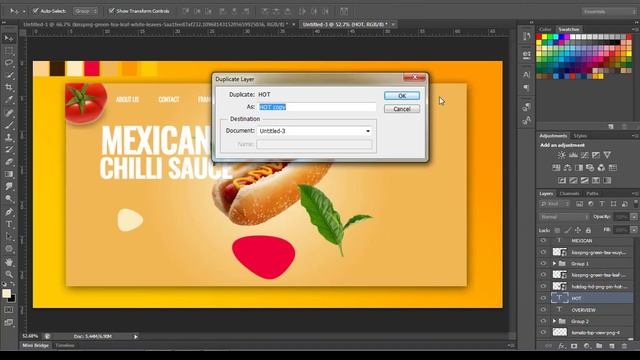Click the foreground color swatch in toolbox

pyautogui.click(x=6, y=293)
